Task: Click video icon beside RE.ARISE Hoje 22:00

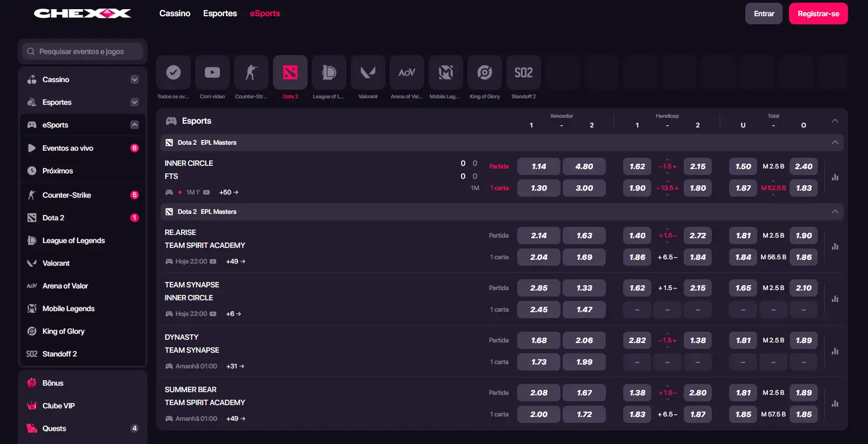Action: (213, 261)
